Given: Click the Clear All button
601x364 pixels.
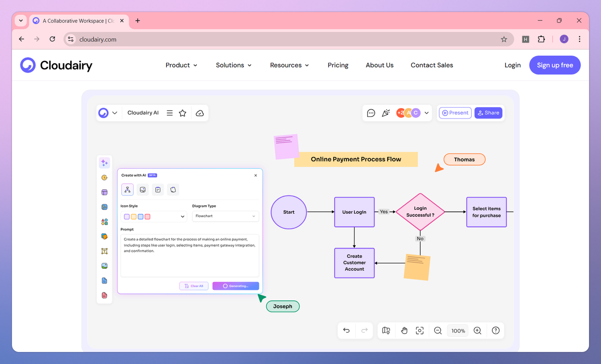Looking at the screenshot, I should [x=194, y=286].
